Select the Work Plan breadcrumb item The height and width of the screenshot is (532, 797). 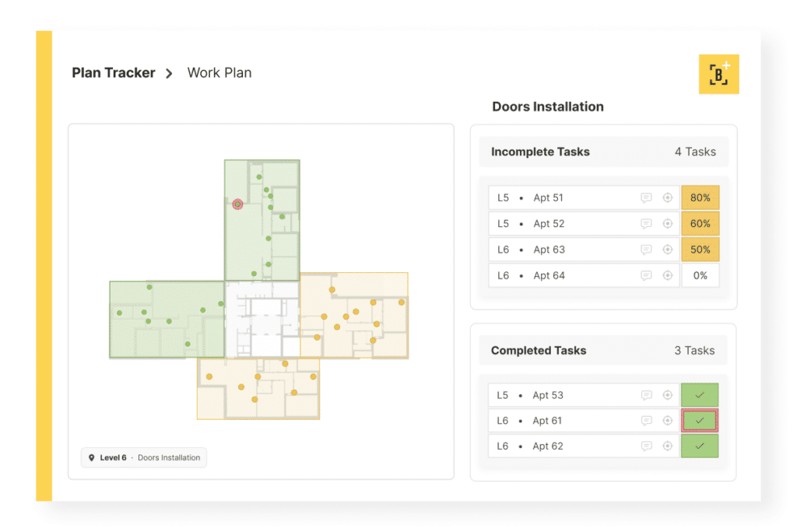click(219, 72)
